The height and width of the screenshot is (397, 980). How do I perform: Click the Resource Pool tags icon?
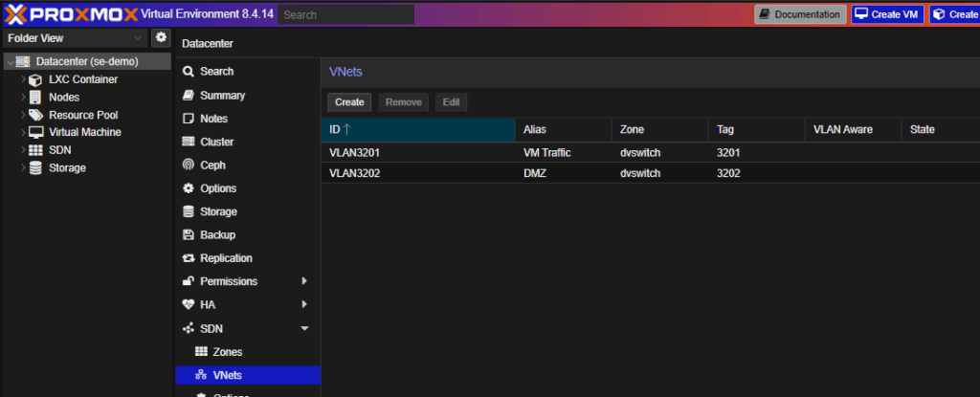tap(36, 115)
